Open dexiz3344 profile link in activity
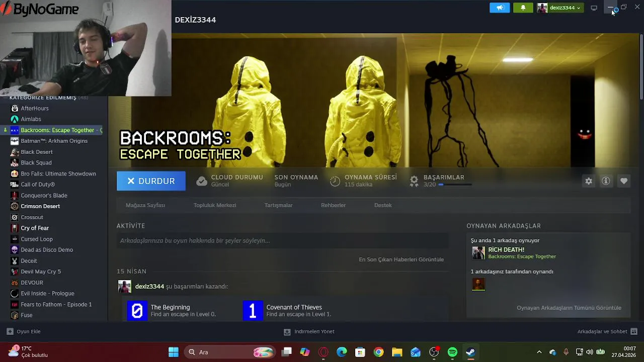 coord(149,286)
